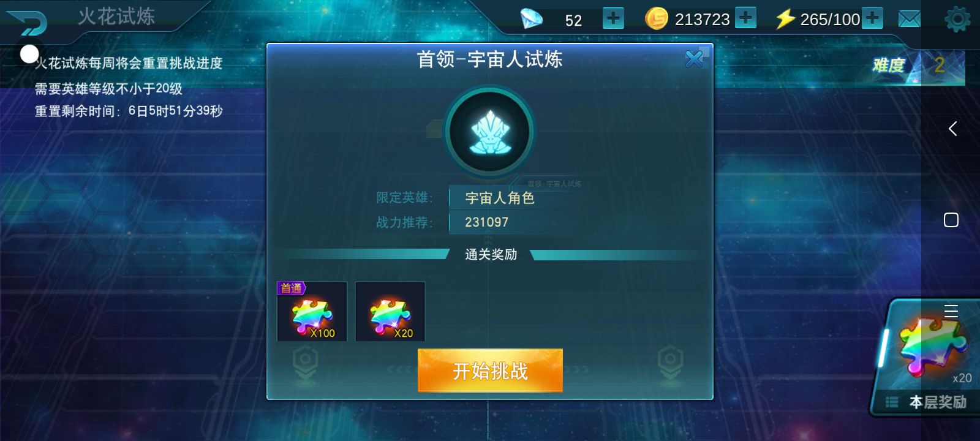Add energy with the lightning plus button
This screenshot has height=441, width=980.
point(872,18)
